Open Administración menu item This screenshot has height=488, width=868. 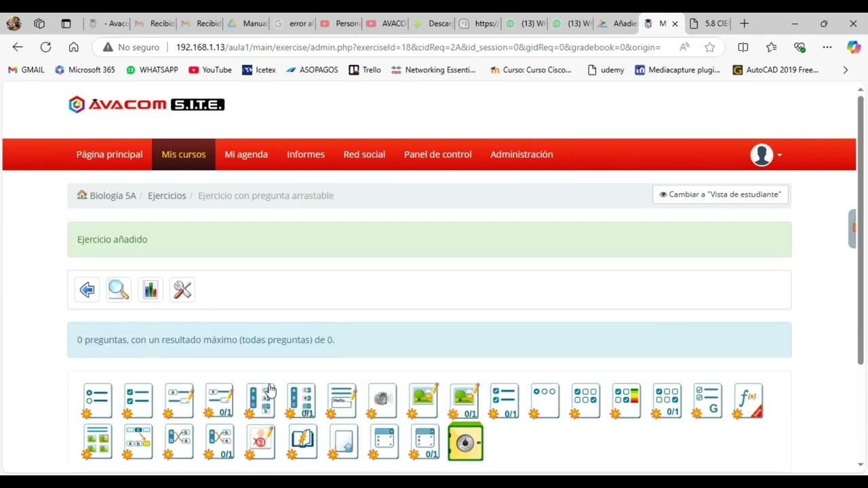click(521, 155)
